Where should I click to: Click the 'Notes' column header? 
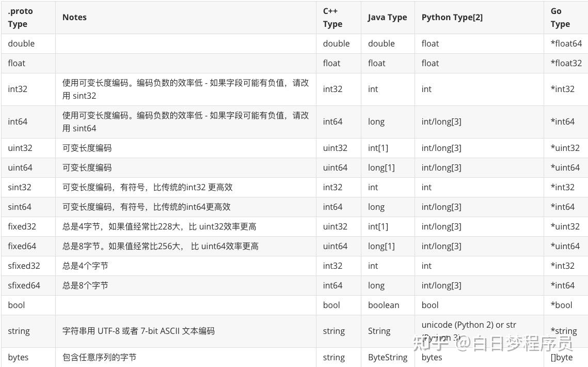tap(74, 18)
